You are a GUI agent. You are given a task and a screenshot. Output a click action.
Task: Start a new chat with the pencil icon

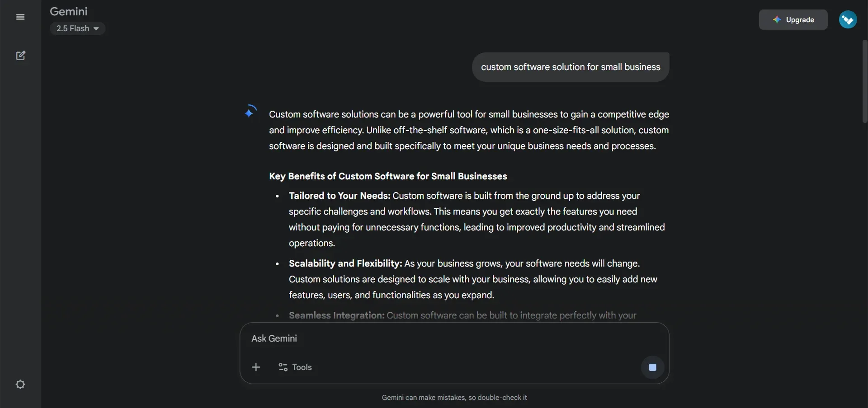21,56
